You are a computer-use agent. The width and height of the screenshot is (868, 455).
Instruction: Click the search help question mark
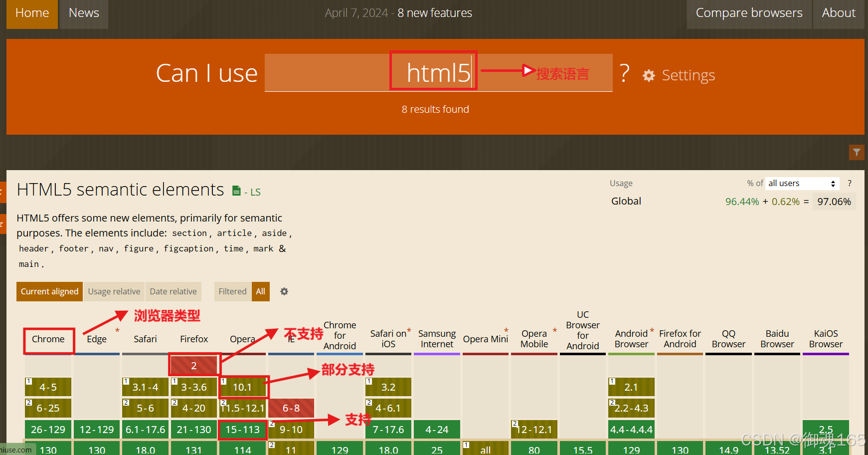pos(624,73)
